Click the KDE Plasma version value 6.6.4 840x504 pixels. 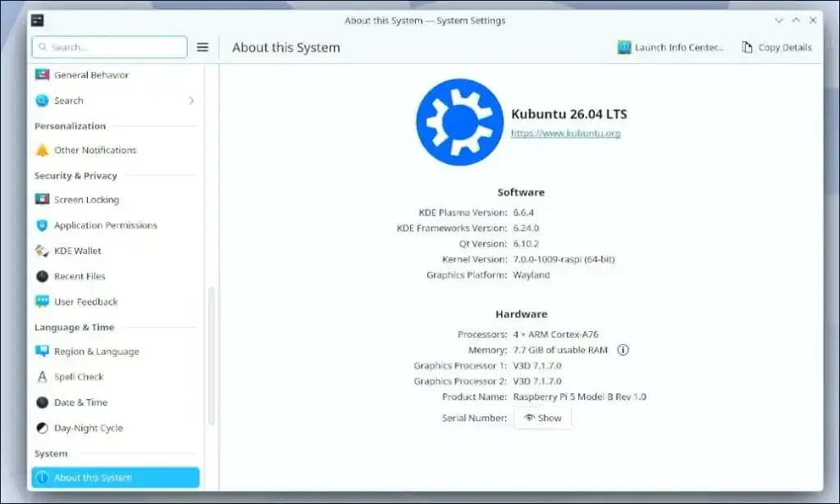click(x=523, y=212)
